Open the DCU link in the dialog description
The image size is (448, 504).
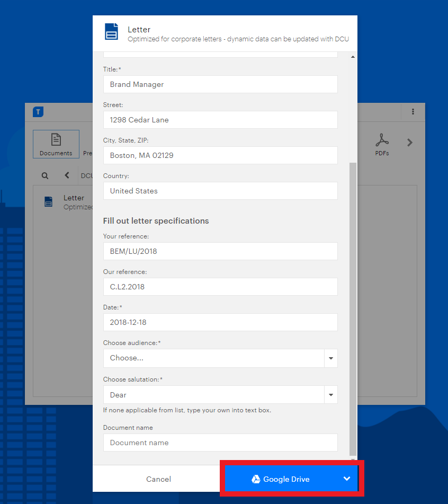click(x=342, y=39)
